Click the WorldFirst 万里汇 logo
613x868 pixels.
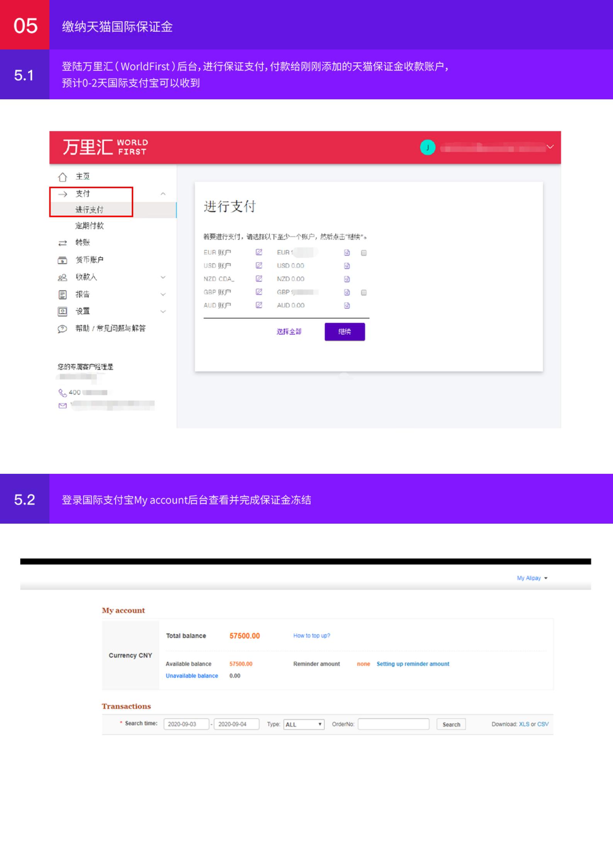[105, 147]
